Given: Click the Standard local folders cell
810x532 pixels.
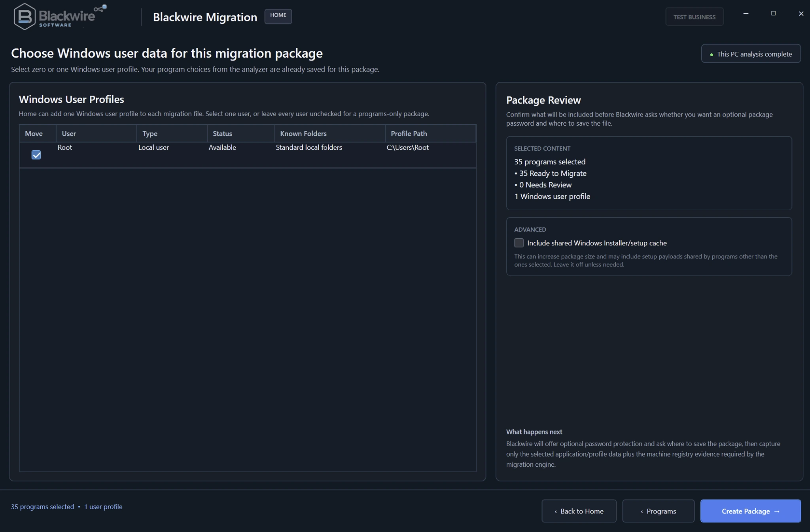Looking at the screenshot, I should [309, 147].
